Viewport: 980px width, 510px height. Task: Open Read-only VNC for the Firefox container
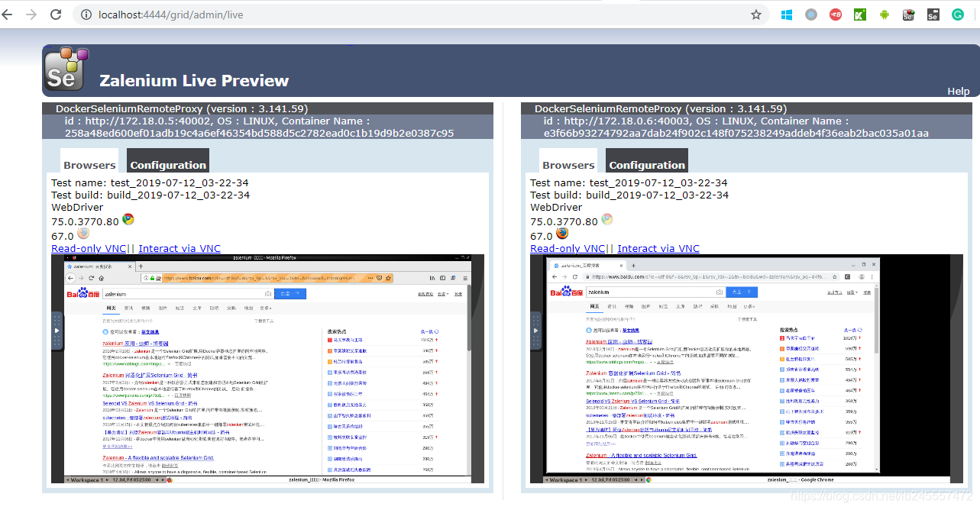pyautogui.click(x=89, y=249)
